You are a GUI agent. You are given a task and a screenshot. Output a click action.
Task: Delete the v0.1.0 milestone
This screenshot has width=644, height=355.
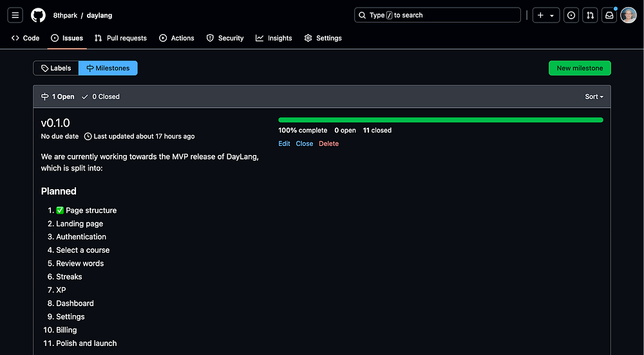tap(328, 143)
